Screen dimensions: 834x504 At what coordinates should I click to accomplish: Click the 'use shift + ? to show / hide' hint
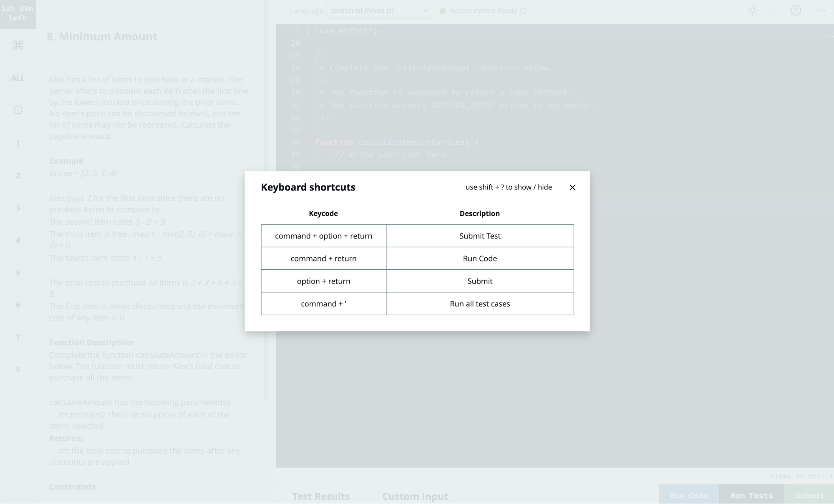click(x=509, y=187)
